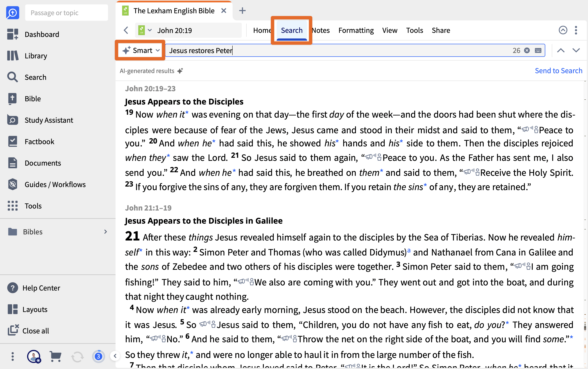Open the John 20:19–23 result heading
Image resolution: width=588 pixels, height=369 pixels.
(x=150, y=88)
